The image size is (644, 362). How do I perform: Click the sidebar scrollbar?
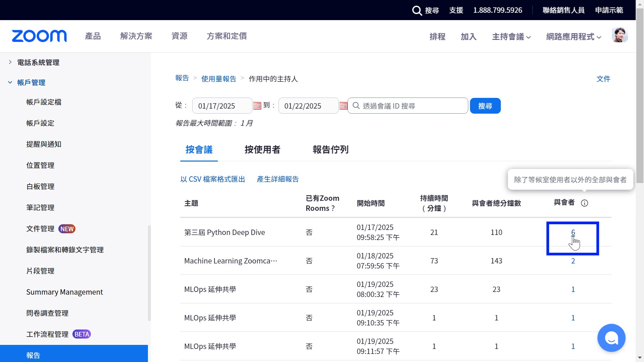(x=149, y=273)
